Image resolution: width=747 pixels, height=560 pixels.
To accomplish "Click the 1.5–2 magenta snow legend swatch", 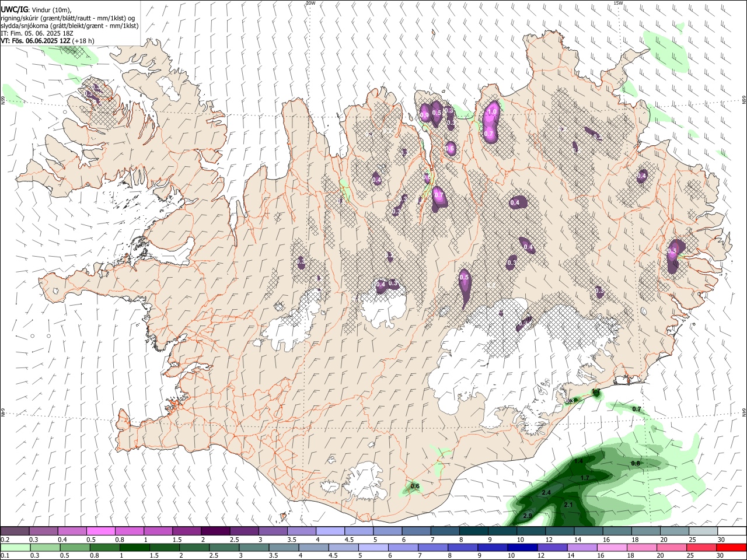I will 186,531.
